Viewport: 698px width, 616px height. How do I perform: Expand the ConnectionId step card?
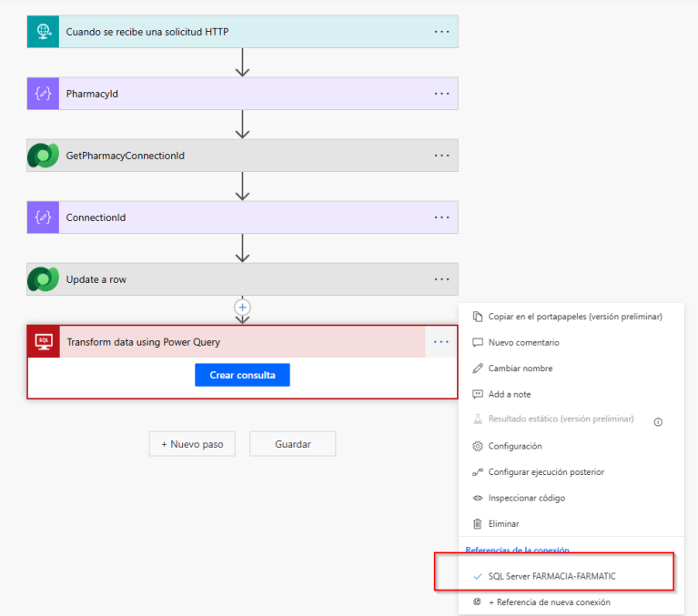243,217
